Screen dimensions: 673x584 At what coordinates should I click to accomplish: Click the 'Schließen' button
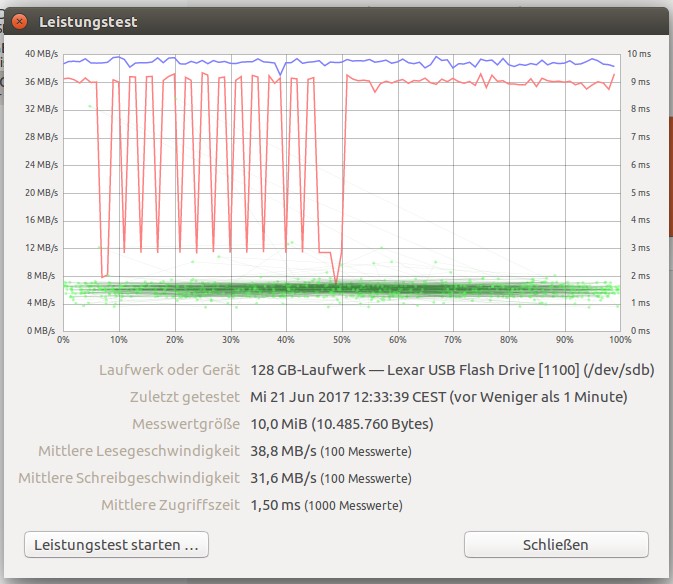pos(556,545)
